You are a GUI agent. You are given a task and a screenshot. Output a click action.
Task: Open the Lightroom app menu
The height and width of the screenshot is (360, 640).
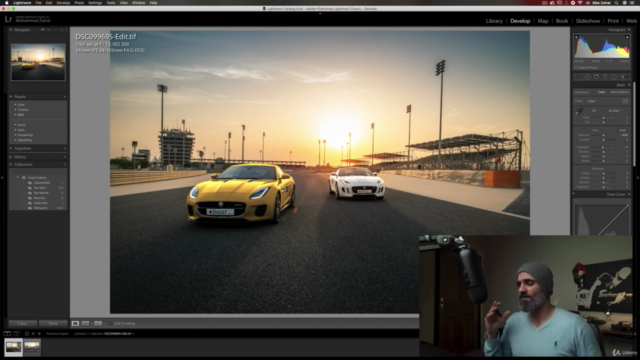coord(22,3)
